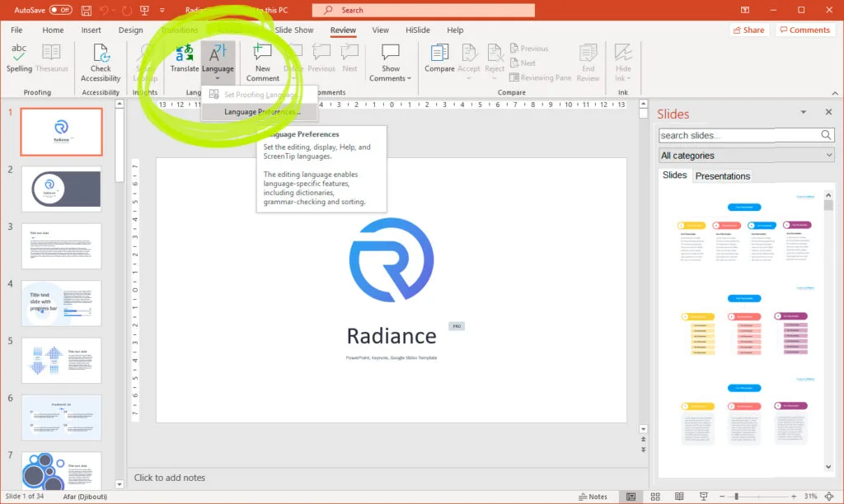Click to add notes area
This screenshot has height=504, width=844.
tap(387, 478)
